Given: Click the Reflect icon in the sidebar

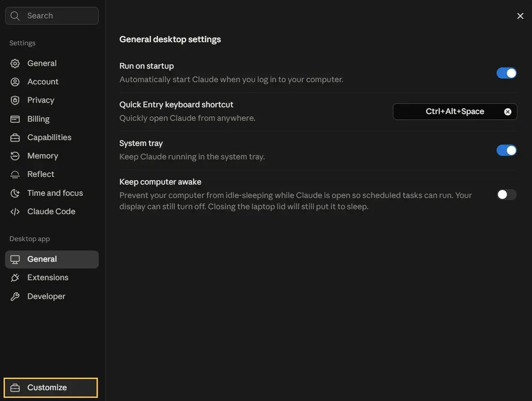Looking at the screenshot, I should coord(15,174).
